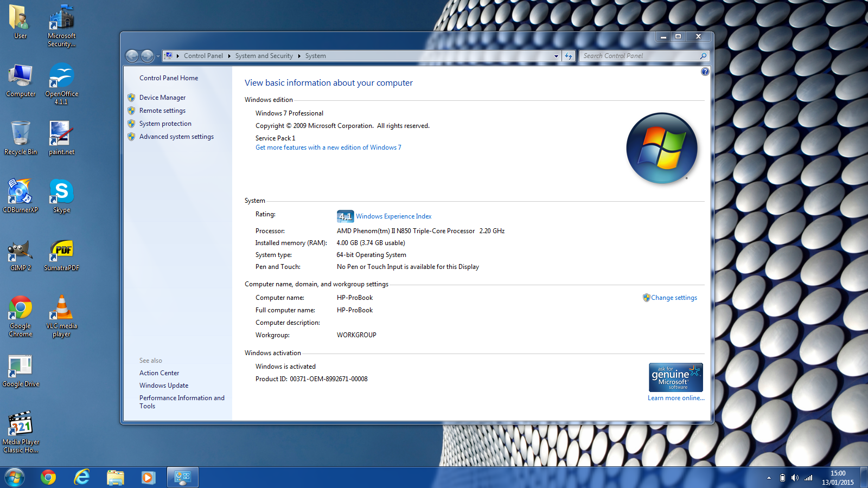Click the Control Panel taskbar button
868x488 pixels.
[182, 478]
